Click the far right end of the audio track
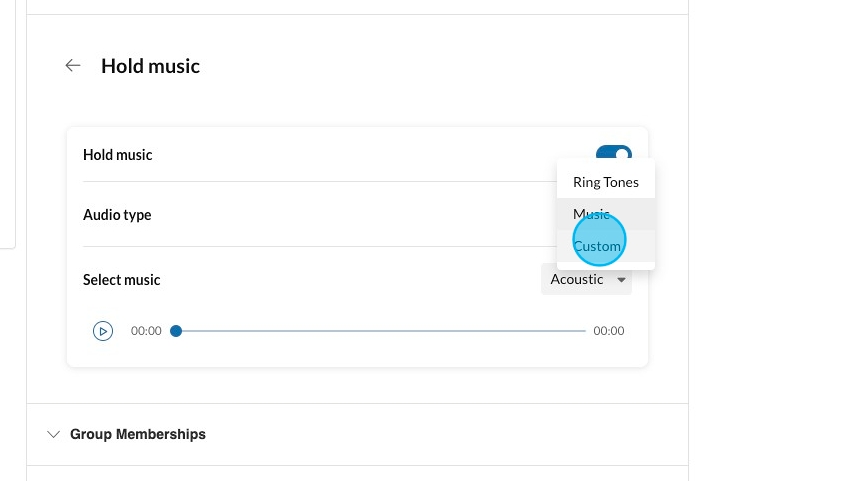 584,331
